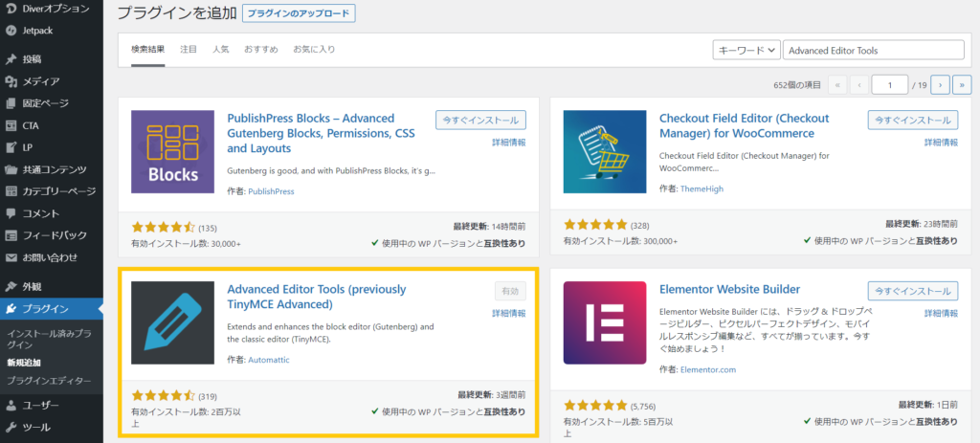Click the current page number field

(889, 84)
